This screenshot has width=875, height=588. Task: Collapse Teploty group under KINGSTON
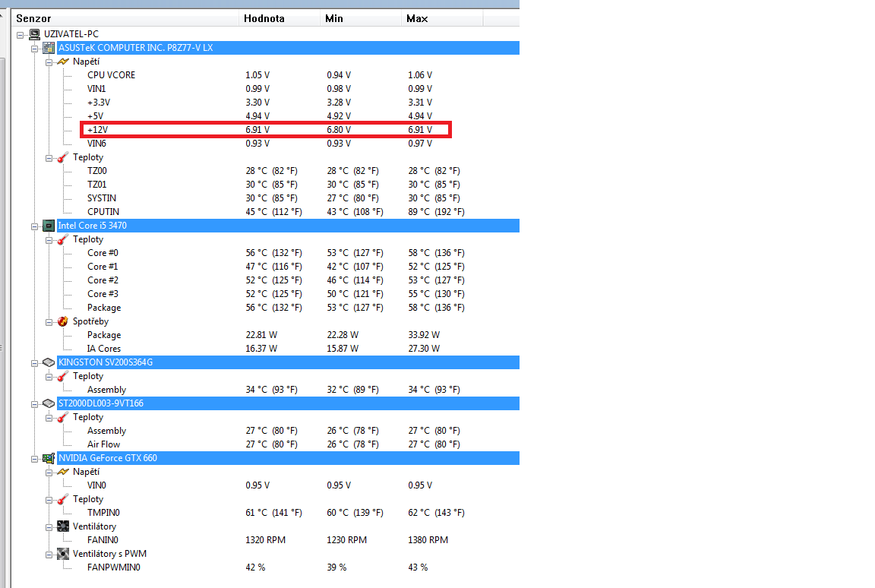point(49,377)
